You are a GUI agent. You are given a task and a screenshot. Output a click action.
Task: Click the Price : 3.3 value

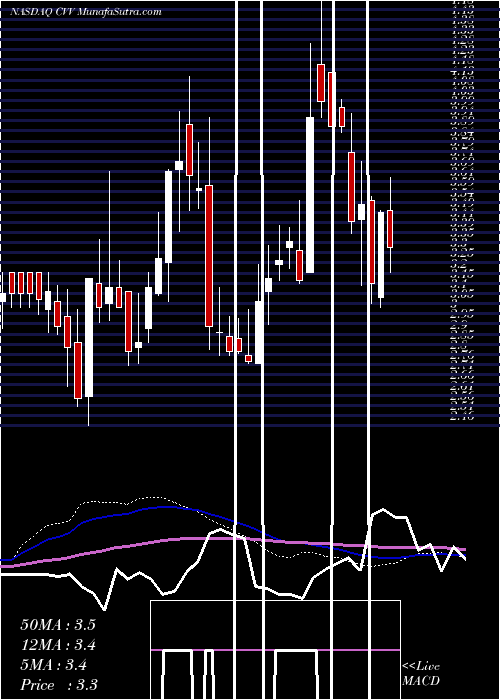(59, 685)
